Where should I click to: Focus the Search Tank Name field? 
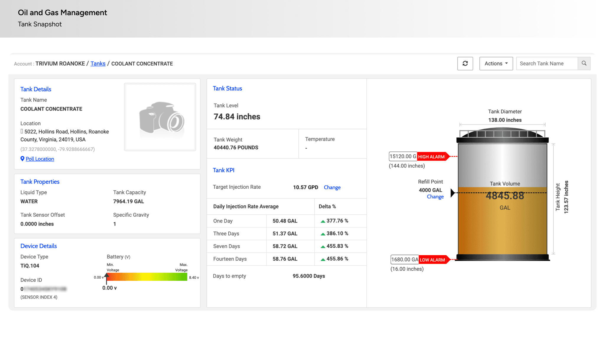(x=547, y=63)
